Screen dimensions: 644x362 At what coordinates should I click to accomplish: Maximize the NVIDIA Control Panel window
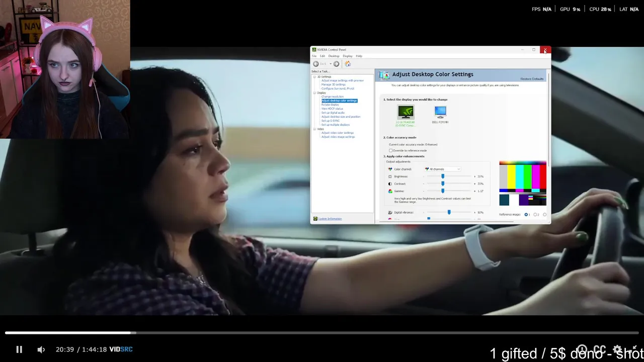[x=534, y=50]
